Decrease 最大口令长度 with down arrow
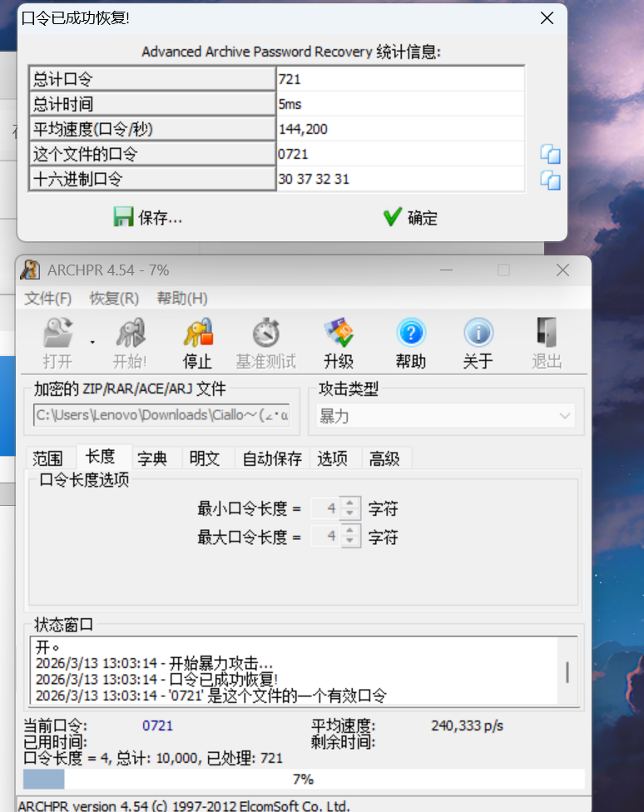644x812 pixels. [x=350, y=541]
